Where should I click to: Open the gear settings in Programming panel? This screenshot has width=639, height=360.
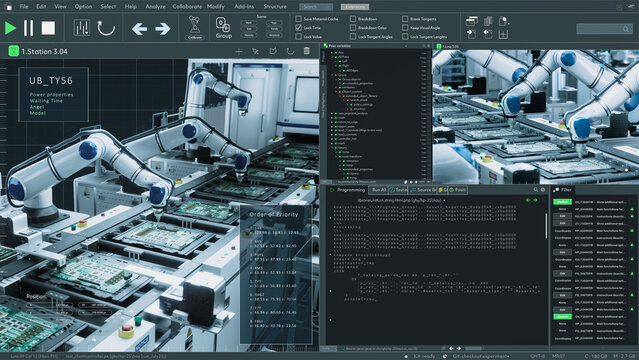[543, 190]
